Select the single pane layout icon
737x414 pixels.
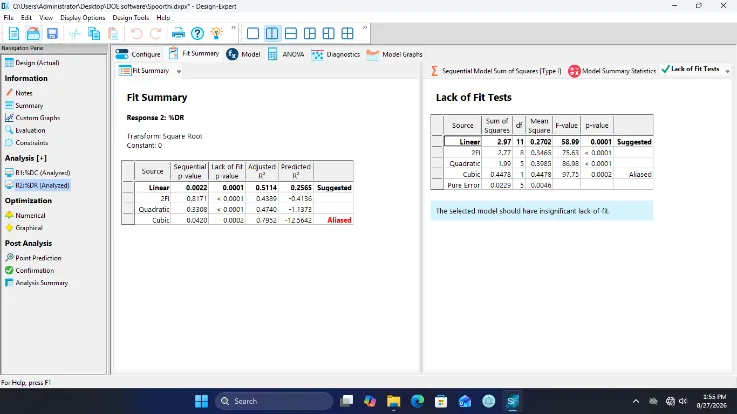pos(253,33)
